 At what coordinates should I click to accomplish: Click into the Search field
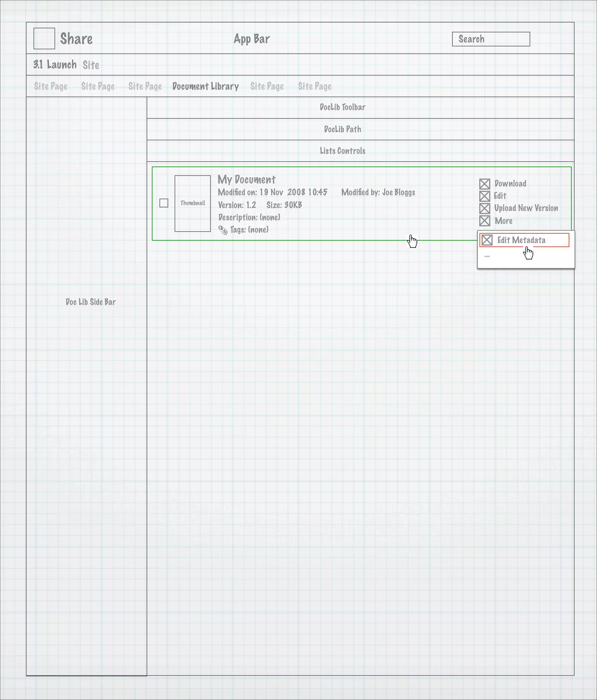point(491,39)
